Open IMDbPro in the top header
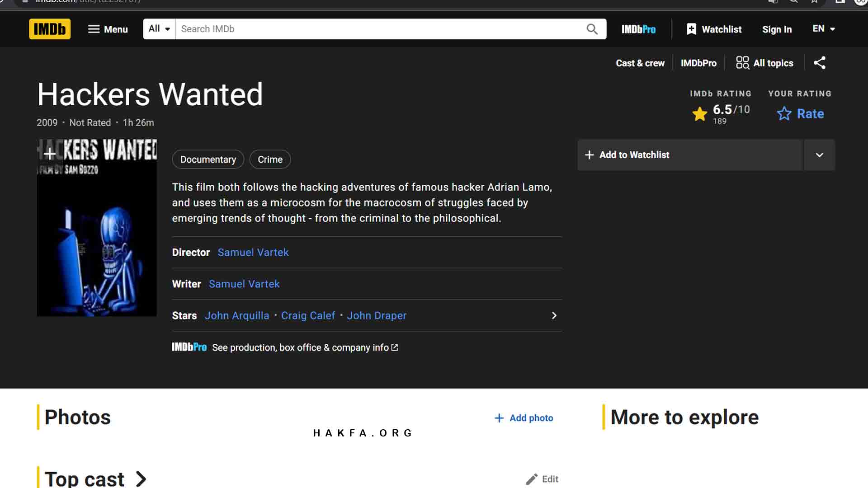 (x=638, y=29)
